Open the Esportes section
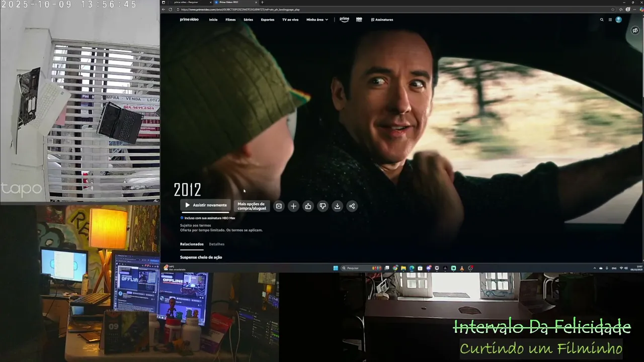 point(268,20)
